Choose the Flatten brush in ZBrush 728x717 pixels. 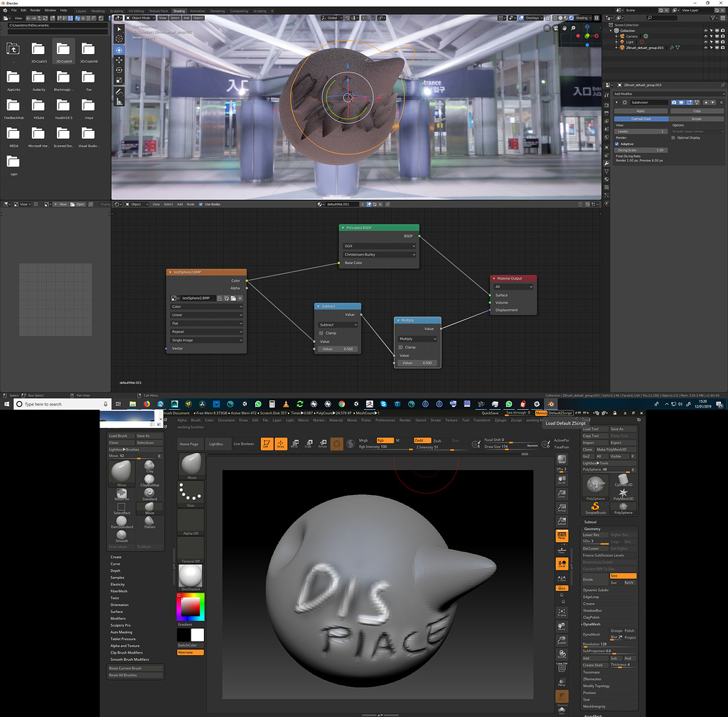tap(149, 522)
